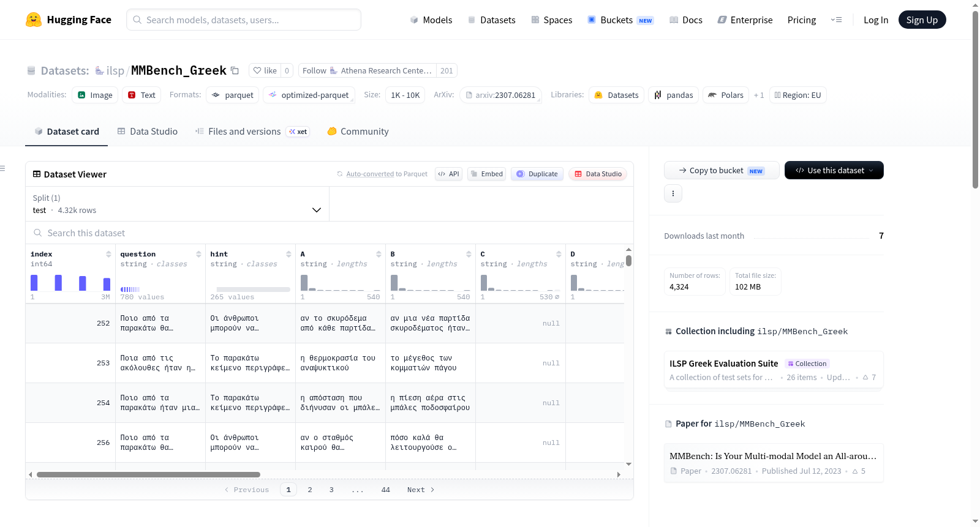Screen dimensions: 980x527
Task: Select the parquet format tag
Action: pos(232,95)
